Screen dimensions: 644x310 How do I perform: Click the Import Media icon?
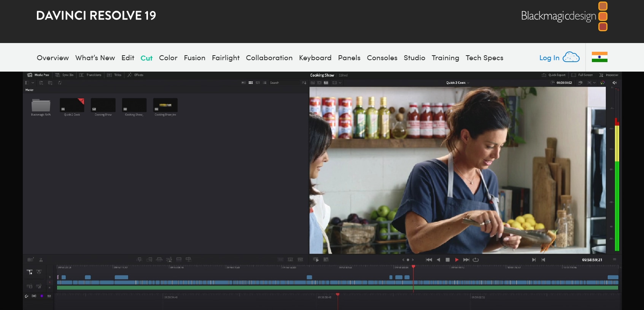pos(41,83)
